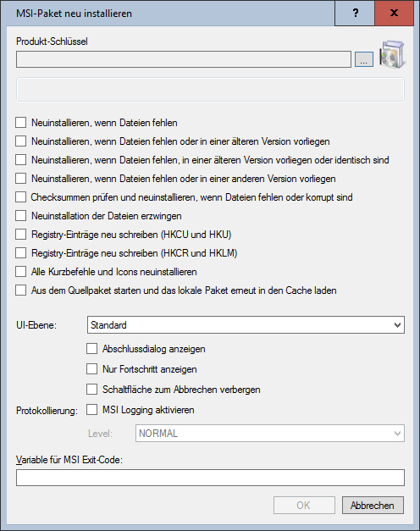
Task: Enable 'Neuinstallation der Dateien erzwingen'
Action: [20, 215]
